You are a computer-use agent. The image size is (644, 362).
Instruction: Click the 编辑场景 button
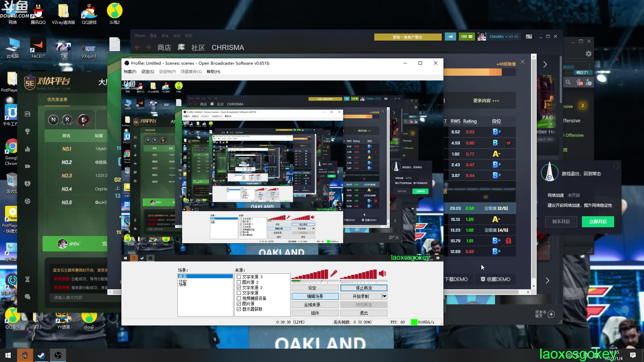[x=315, y=296]
